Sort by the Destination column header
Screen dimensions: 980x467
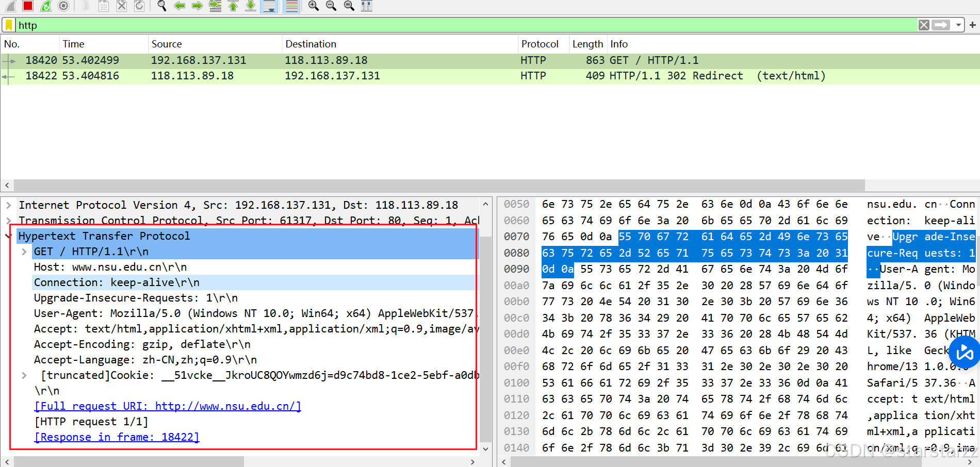coord(400,44)
